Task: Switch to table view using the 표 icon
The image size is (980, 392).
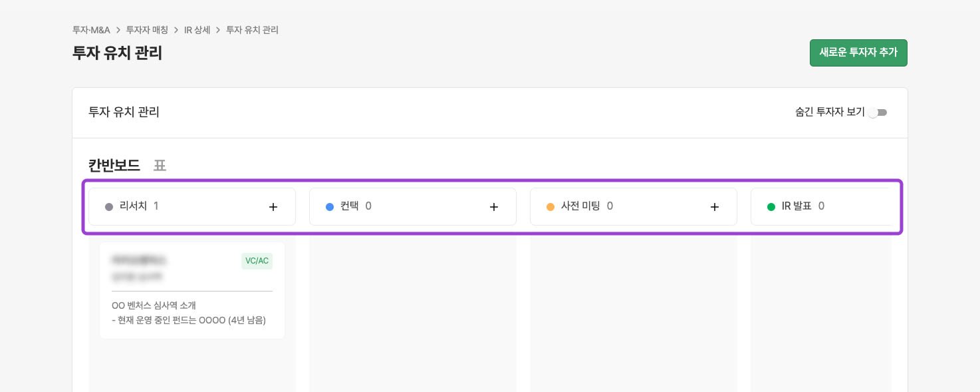Action: click(160, 166)
